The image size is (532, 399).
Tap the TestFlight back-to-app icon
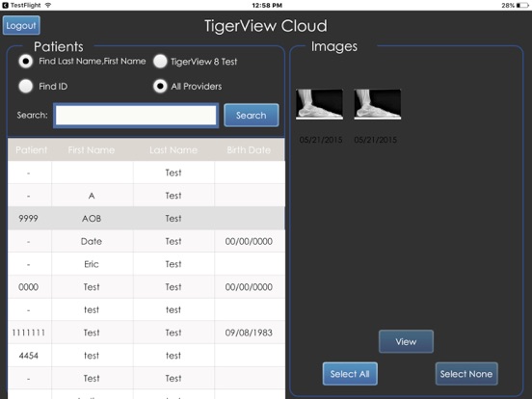point(5,5)
